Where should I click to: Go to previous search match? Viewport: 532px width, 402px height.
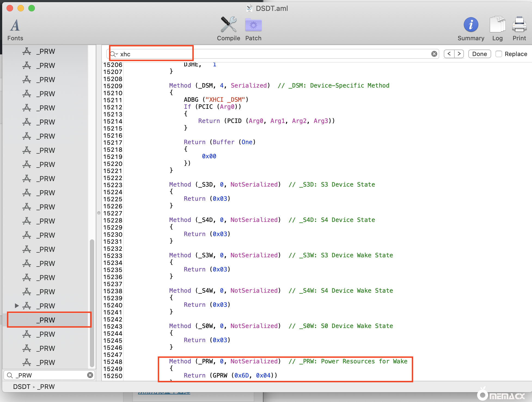449,54
